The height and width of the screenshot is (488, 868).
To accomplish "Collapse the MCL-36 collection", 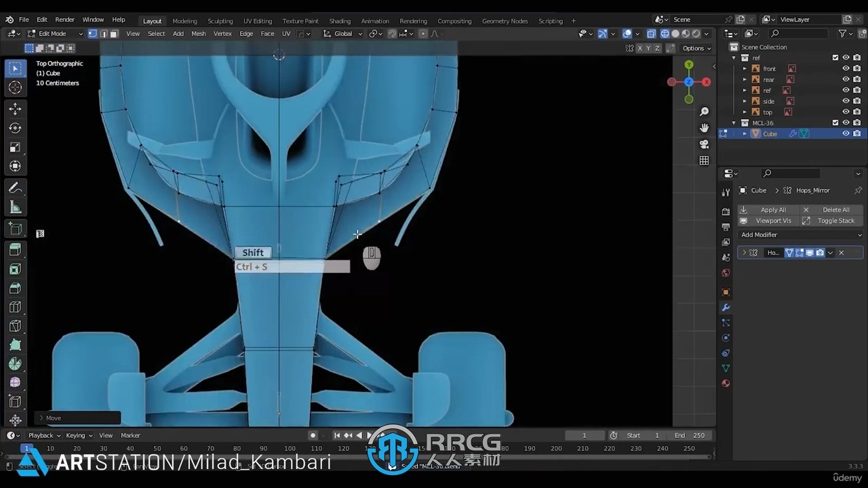I will pyautogui.click(x=734, y=123).
